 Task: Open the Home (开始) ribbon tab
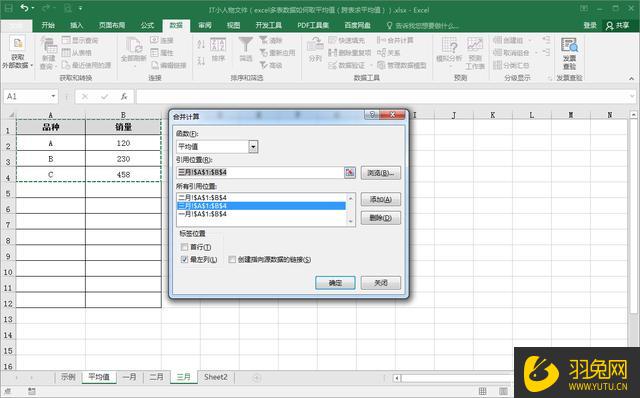tap(48, 25)
